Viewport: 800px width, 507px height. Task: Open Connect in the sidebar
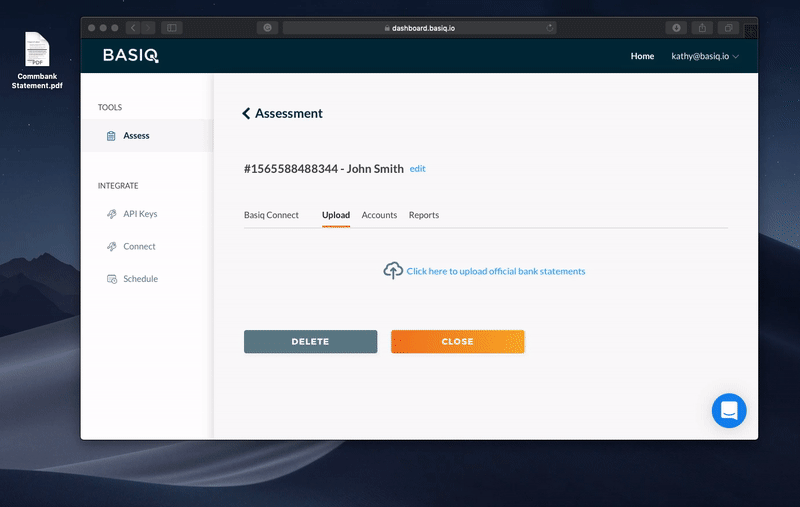click(139, 247)
